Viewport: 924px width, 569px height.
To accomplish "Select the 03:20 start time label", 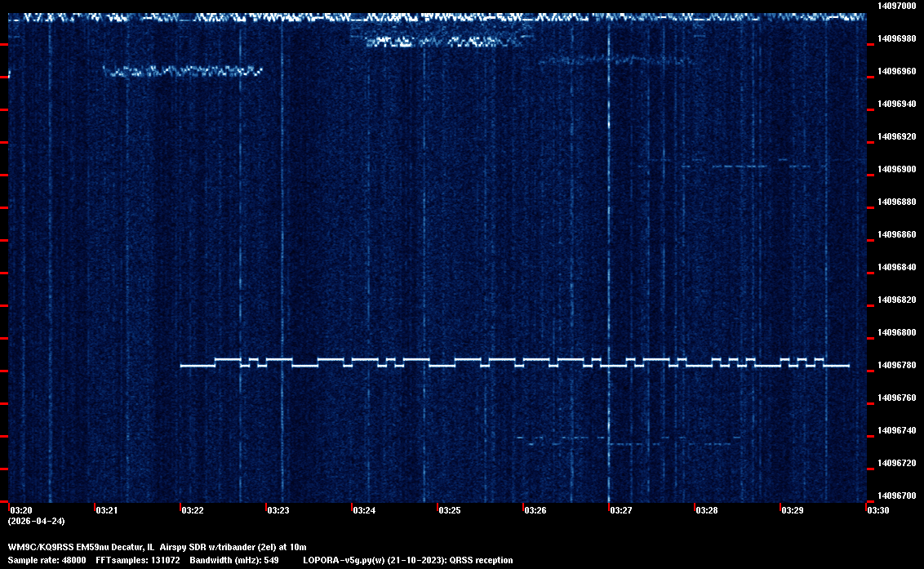I will tap(20, 510).
